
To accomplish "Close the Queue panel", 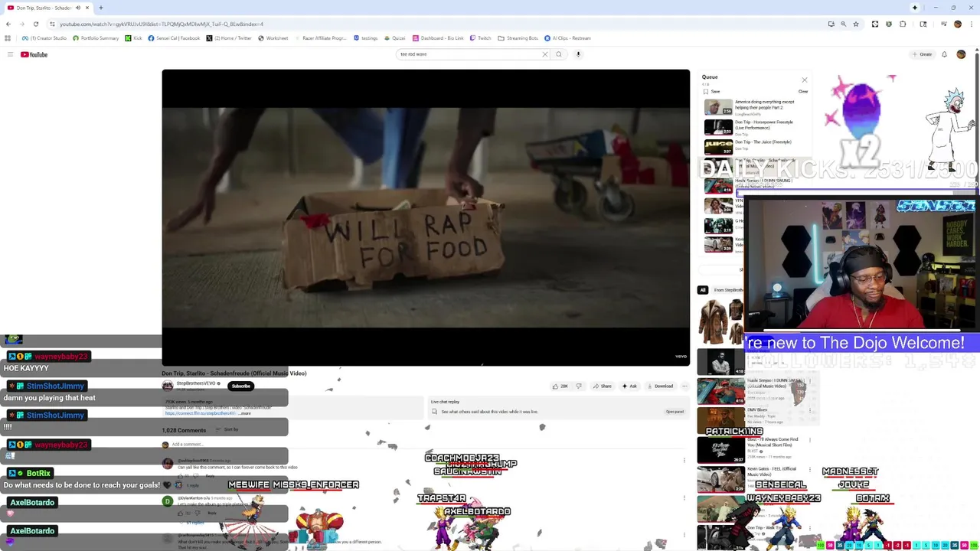I will [804, 80].
